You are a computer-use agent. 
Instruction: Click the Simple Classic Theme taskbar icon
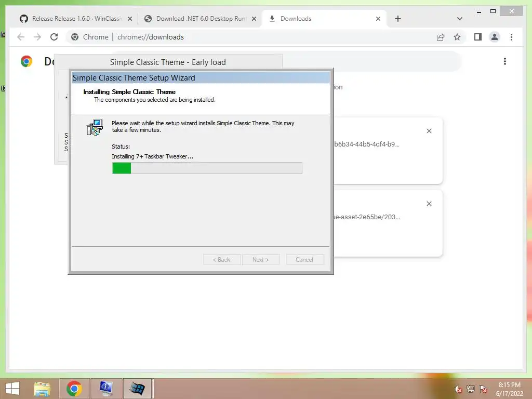point(138,389)
